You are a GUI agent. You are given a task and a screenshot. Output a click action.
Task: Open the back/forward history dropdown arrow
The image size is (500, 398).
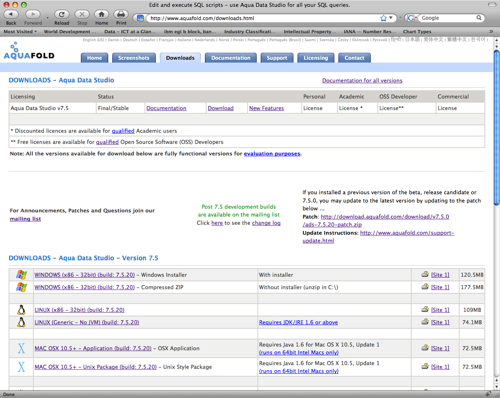47,18
